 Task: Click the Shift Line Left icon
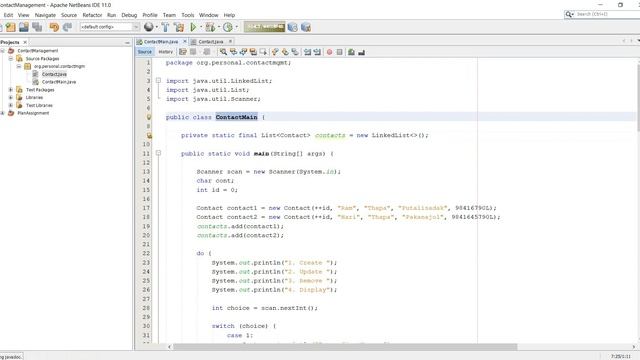pos(307,52)
